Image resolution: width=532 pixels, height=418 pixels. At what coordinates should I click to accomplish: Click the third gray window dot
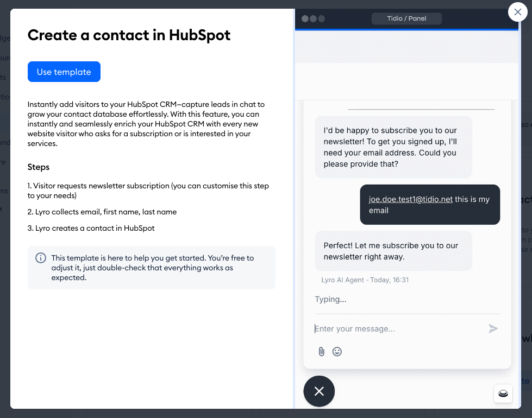pyautogui.click(x=321, y=18)
